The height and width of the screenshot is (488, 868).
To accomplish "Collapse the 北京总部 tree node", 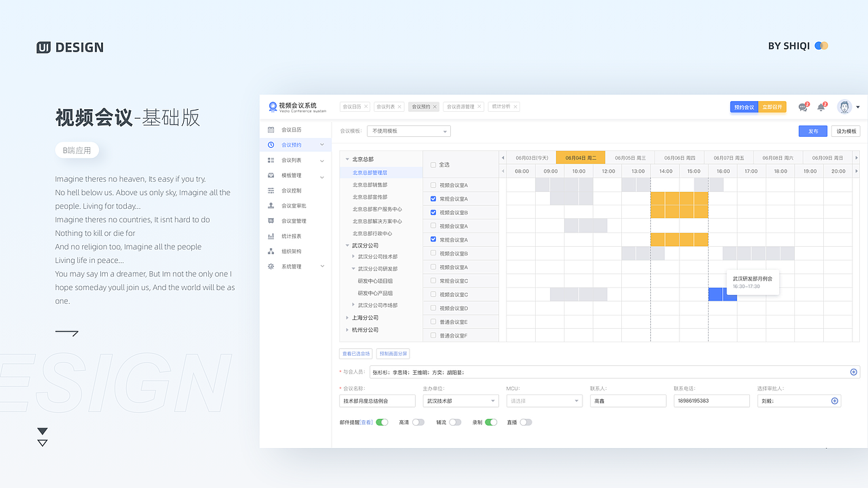I will click(347, 159).
